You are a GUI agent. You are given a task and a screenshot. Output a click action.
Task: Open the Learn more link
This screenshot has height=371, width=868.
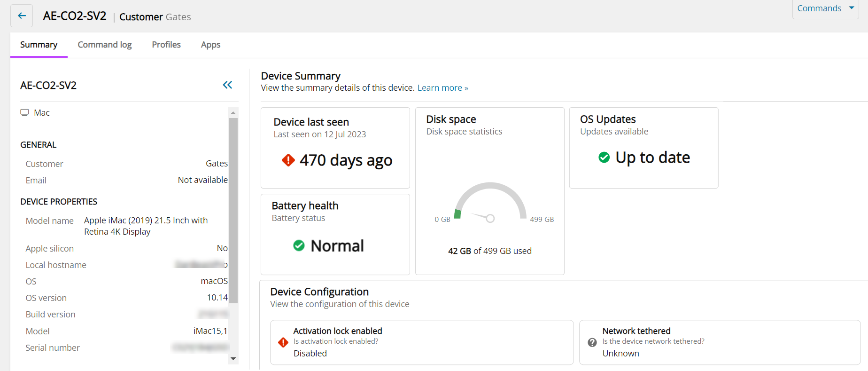tap(442, 88)
